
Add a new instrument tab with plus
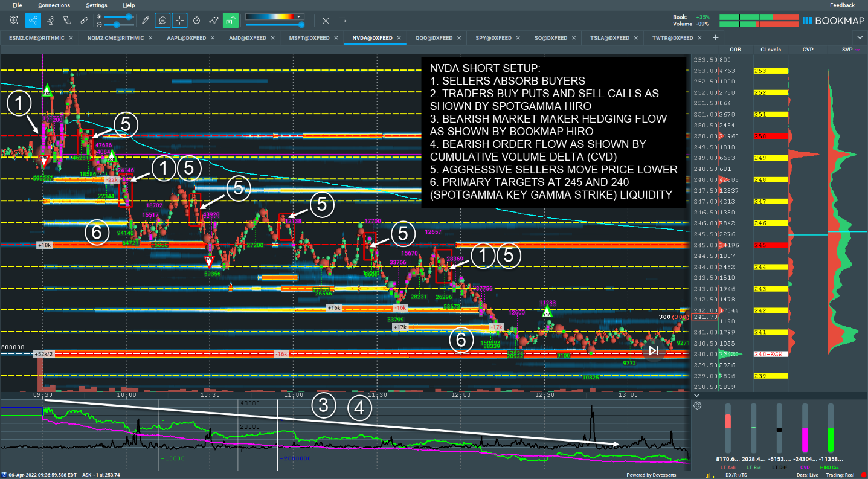(715, 37)
